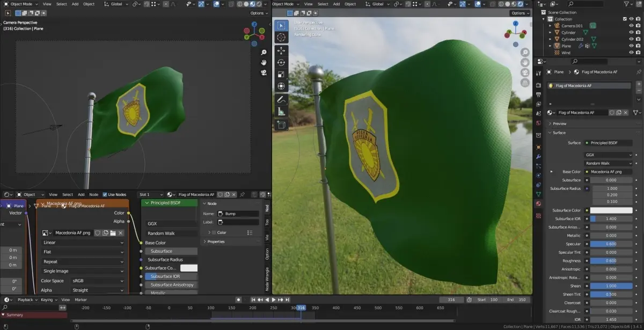This screenshot has width=644, height=330.
Task: Open Tool properties tab at top of sidebar
Action: [x=538, y=73]
